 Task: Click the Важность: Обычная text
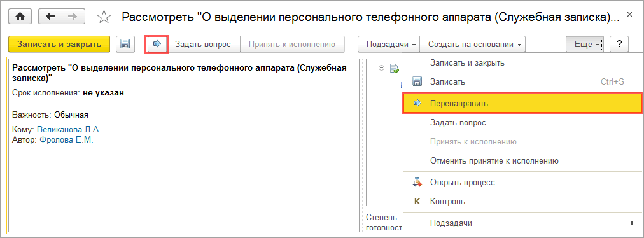point(50,115)
